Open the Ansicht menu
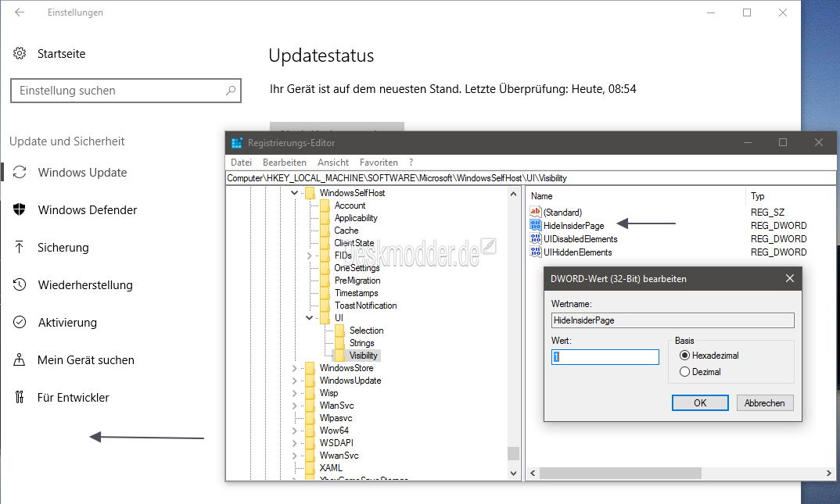 (332, 162)
